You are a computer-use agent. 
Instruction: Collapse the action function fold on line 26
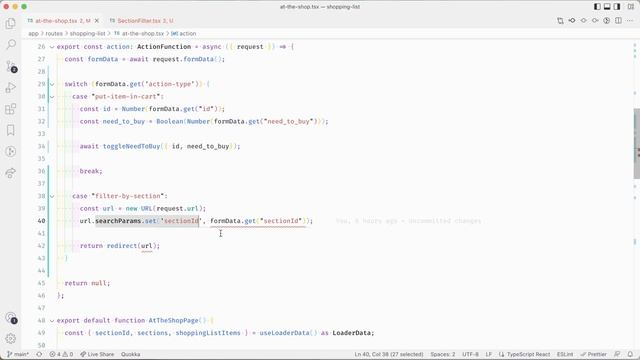(x=52, y=47)
